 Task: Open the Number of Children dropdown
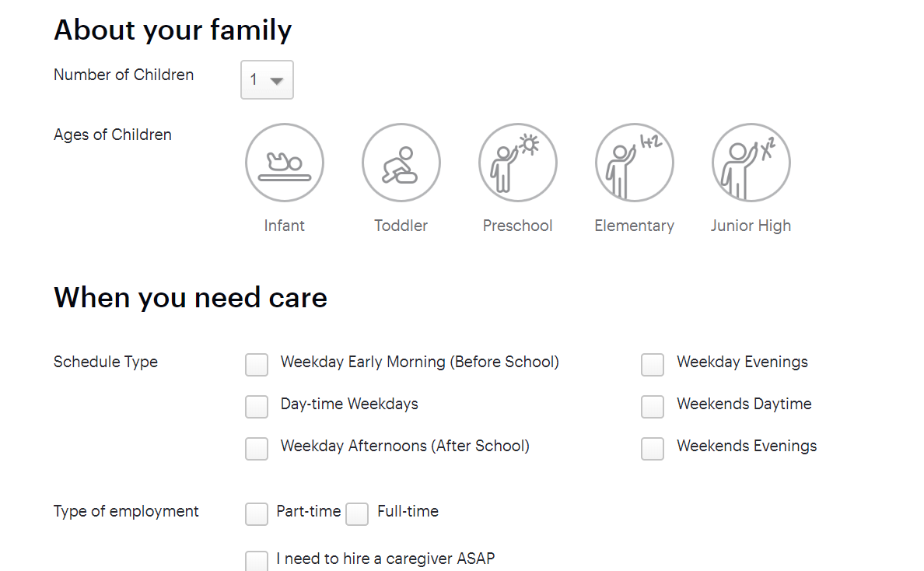click(267, 79)
